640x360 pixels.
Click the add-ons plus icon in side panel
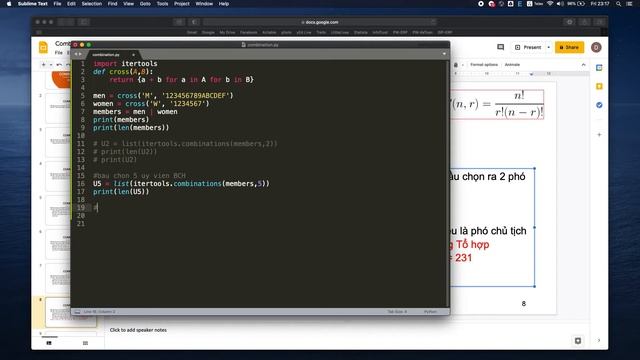599,135
